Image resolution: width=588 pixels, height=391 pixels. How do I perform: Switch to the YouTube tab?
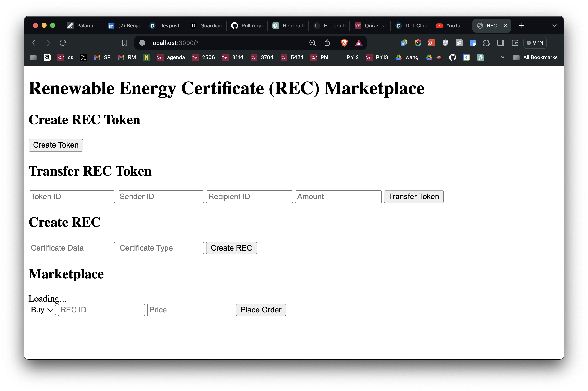pos(451,26)
